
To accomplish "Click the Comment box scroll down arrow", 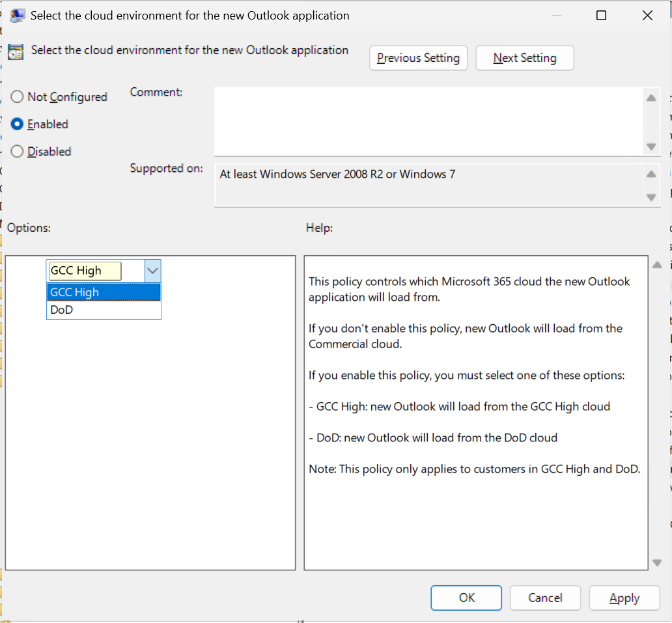I will click(651, 146).
